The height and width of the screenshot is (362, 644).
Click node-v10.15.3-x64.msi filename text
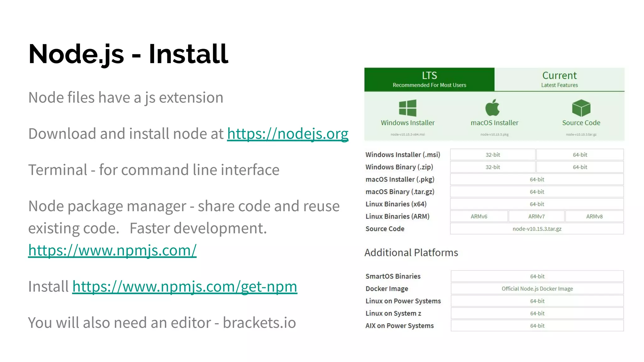pyautogui.click(x=408, y=134)
